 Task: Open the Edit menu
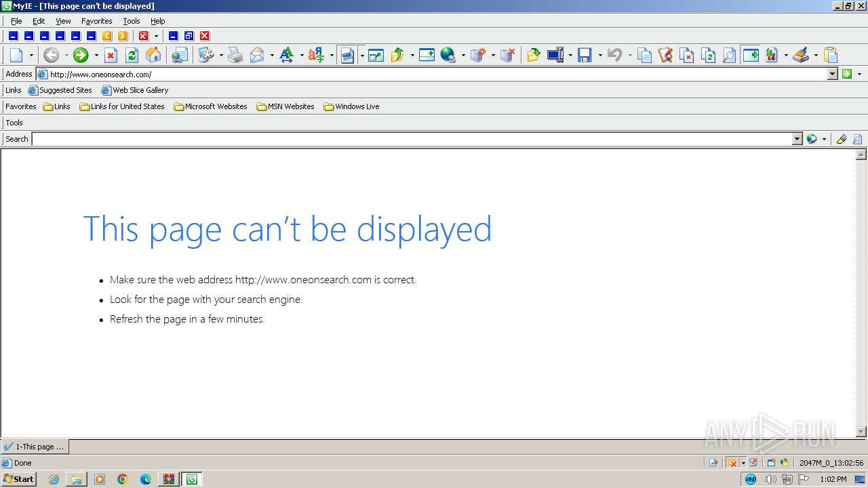(39, 21)
